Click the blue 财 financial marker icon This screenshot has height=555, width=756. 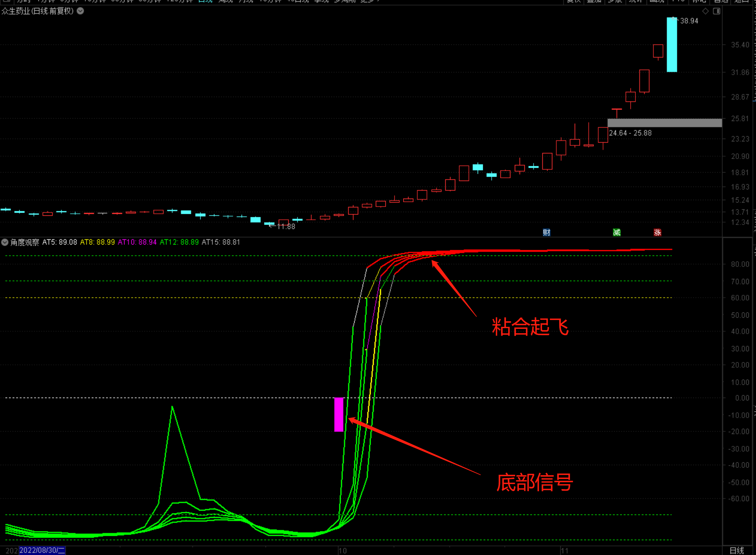point(546,233)
